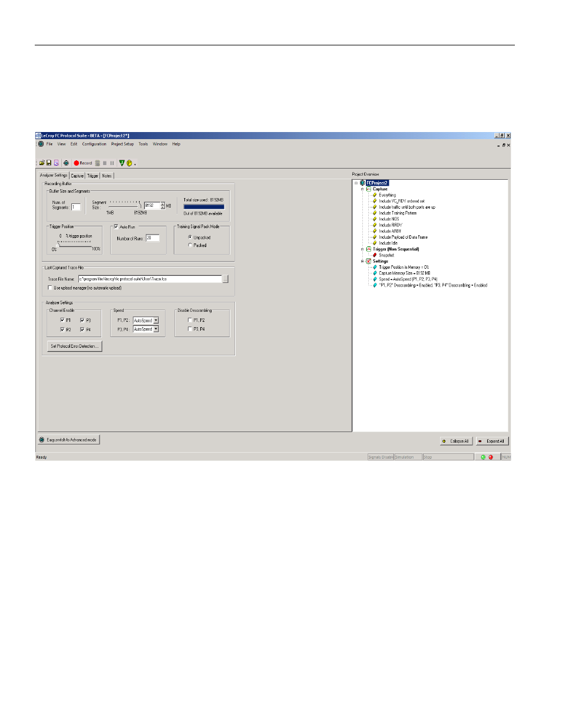Click Easy switch to Advanced mode button
The width and height of the screenshot is (562, 728).
tap(68, 440)
